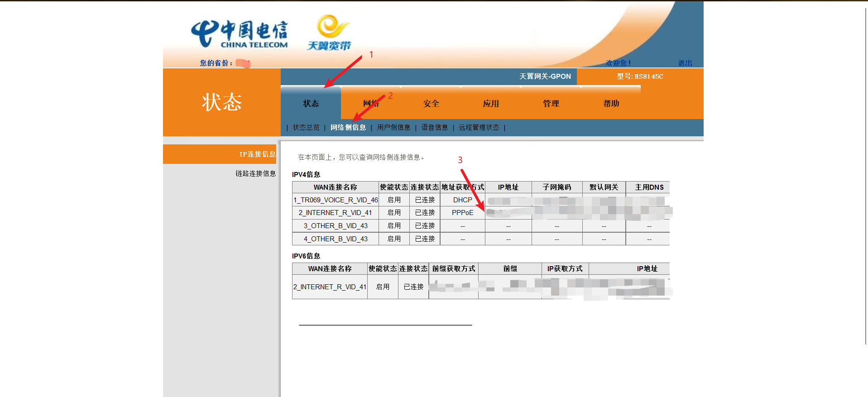The width and height of the screenshot is (868, 397).
Task: Select IP连接信息 in the left sidebar
Action: click(x=257, y=154)
